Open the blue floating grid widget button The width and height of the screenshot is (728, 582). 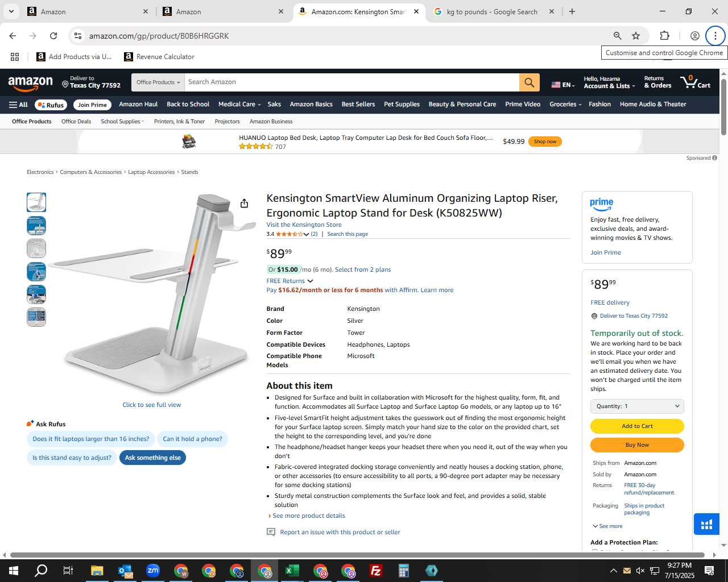(706, 524)
